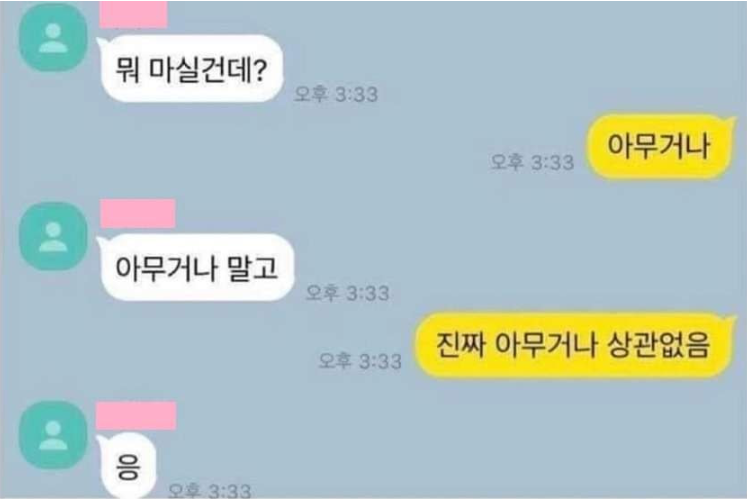Tap the timestamp beside '진짜 아무거나 상관없음'

pos(360,361)
